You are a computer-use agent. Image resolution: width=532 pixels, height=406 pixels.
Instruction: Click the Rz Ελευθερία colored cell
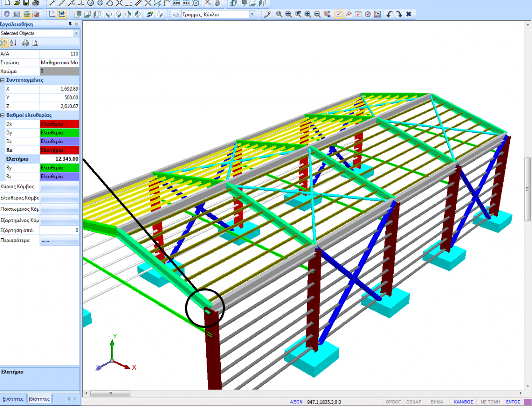click(59, 176)
